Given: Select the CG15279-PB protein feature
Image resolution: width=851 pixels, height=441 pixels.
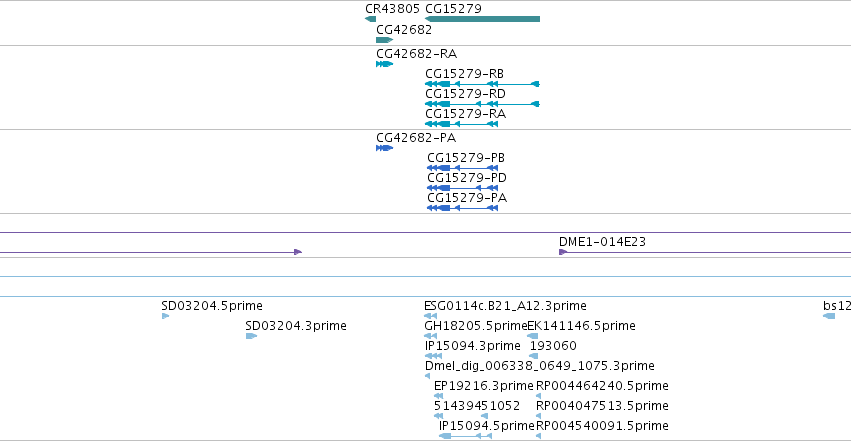Looking at the screenshot, I should coord(462,168).
